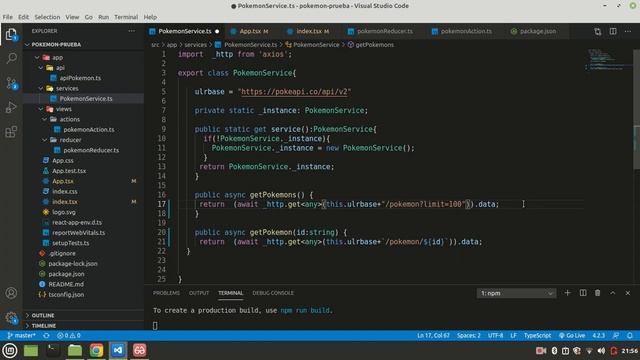Click open changes icon in editor toolbar

pyautogui.click(x=598, y=31)
